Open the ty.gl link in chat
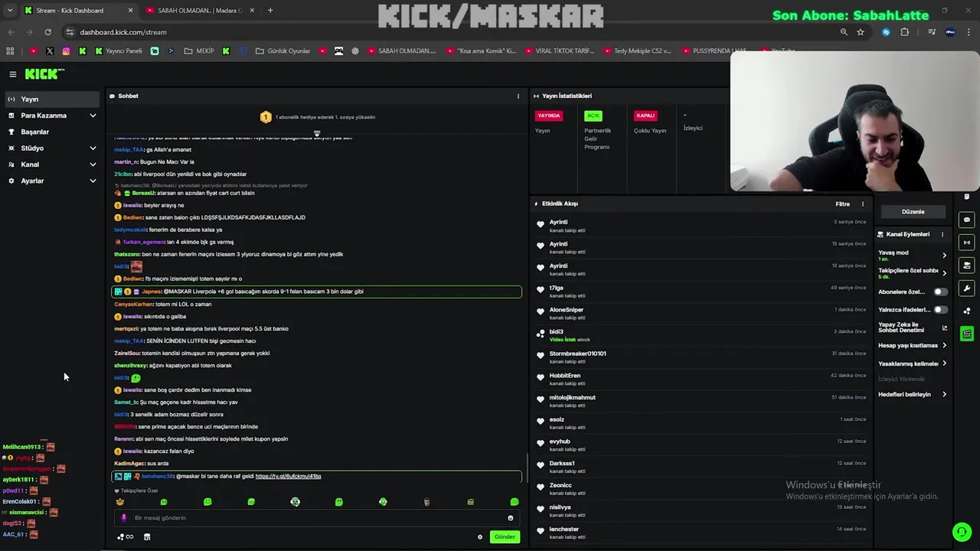This screenshot has width=980, height=551. coord(288,477)
